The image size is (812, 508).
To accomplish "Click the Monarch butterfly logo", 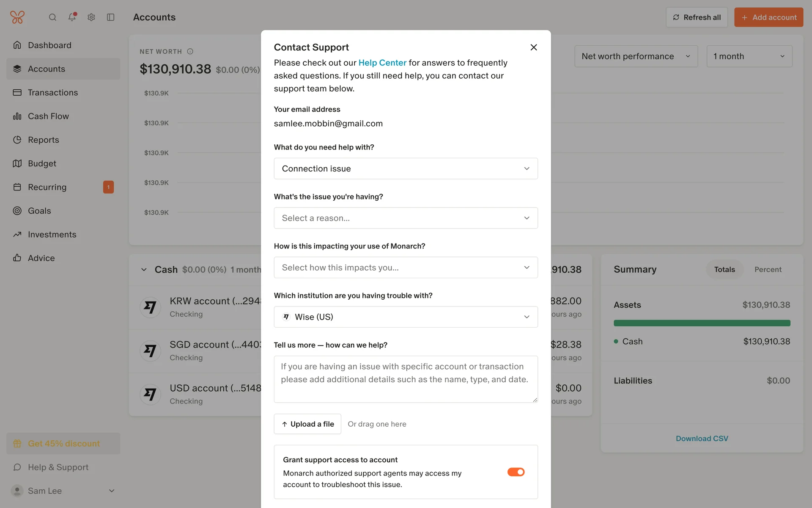I will 17,17.
